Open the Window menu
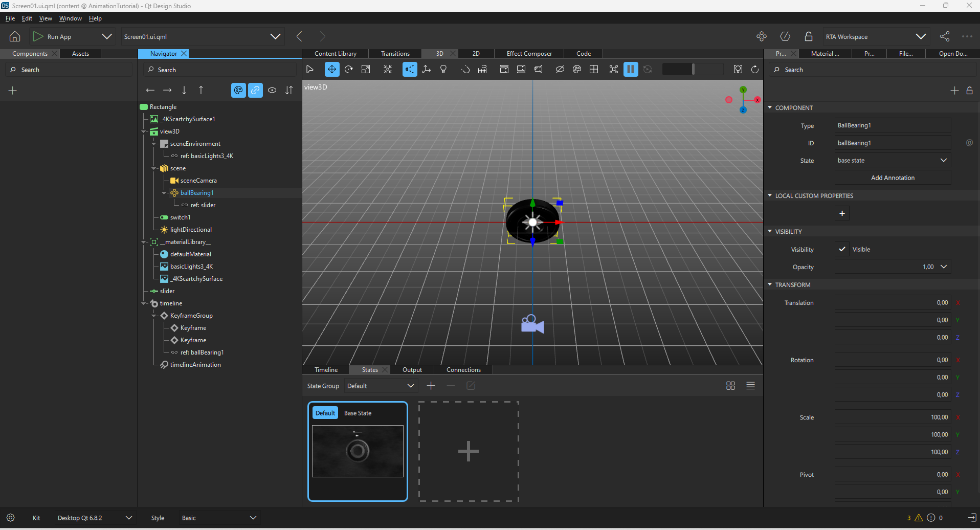 click(x=70, y=18)
